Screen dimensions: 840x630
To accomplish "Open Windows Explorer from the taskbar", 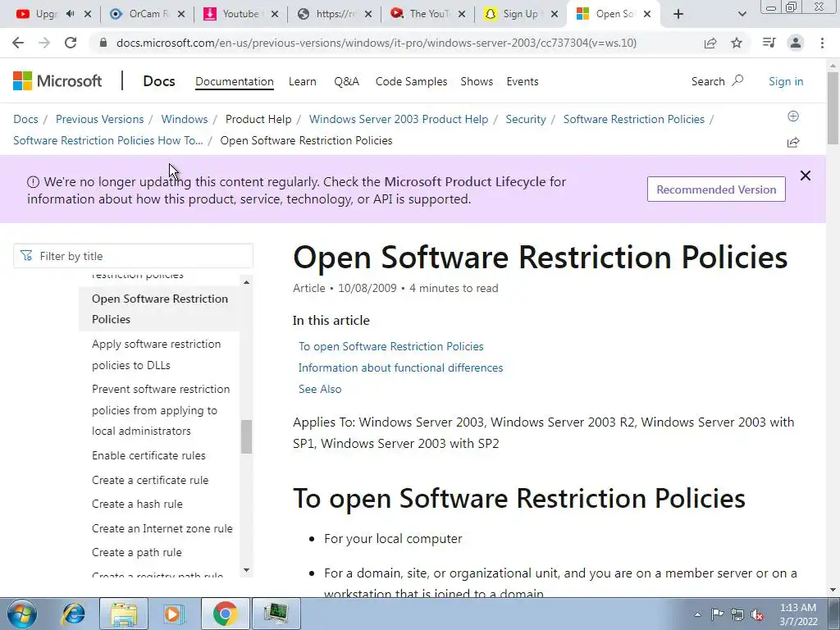I will (x=124, y=614).
